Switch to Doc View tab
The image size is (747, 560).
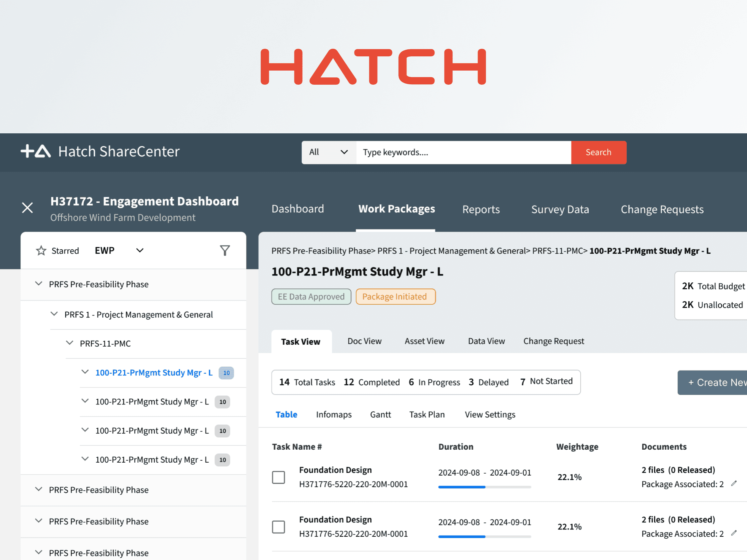pyautogui.click(x=364, y=341)
